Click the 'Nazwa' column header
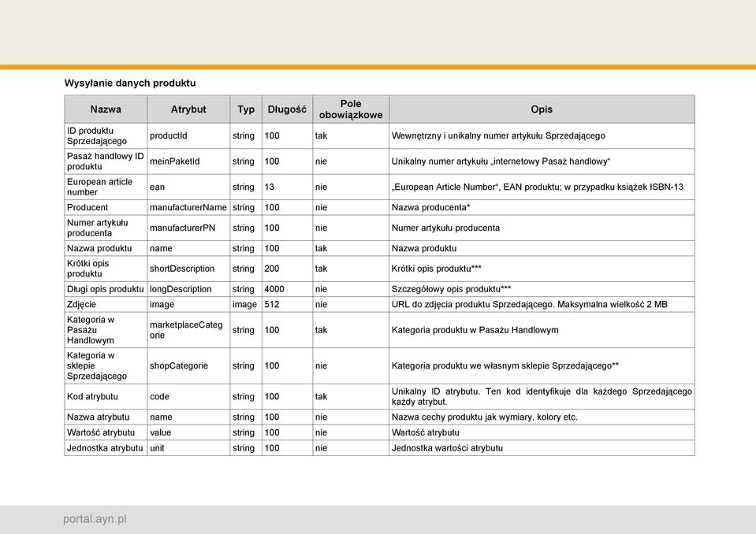 click(x=106, y=109)
